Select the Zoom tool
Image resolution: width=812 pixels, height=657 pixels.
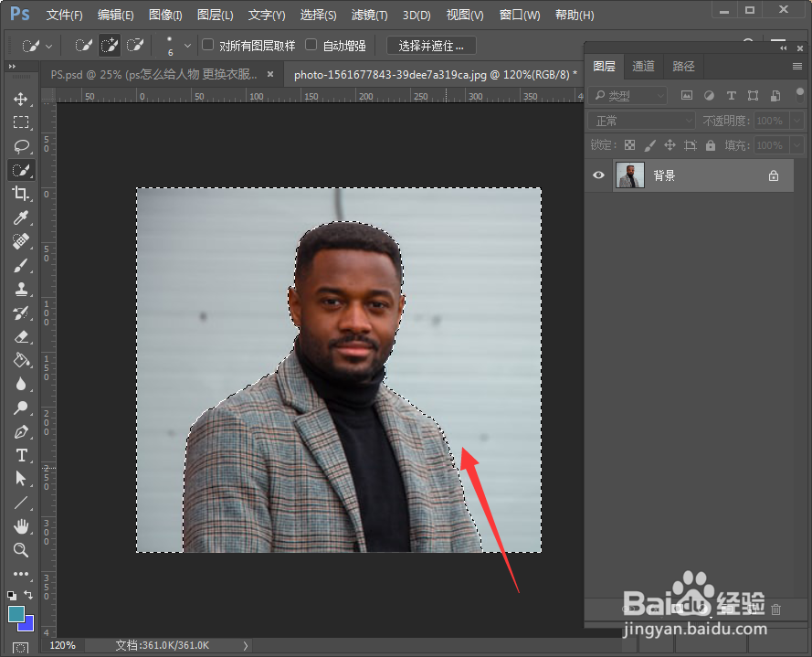tap(21, 550)
